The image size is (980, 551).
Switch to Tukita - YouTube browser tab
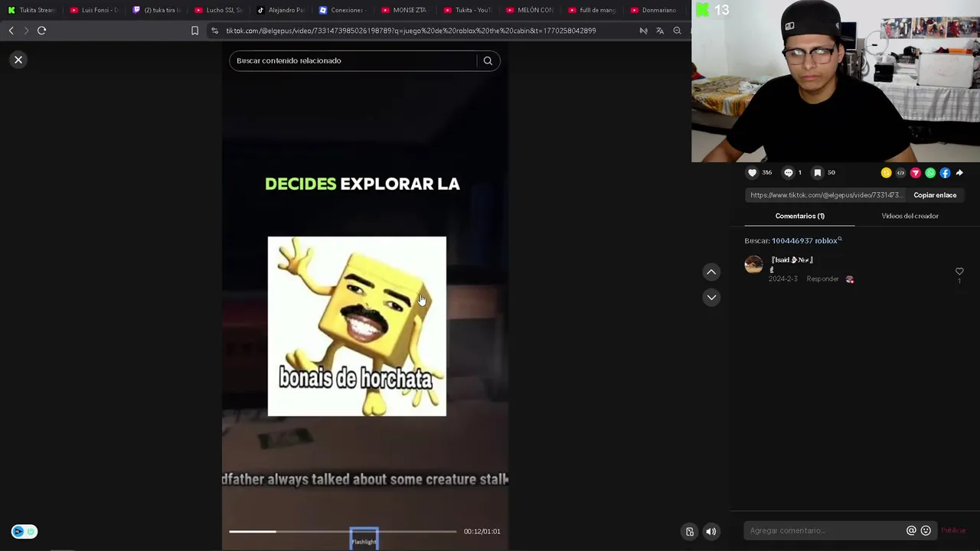click(467, 10)
